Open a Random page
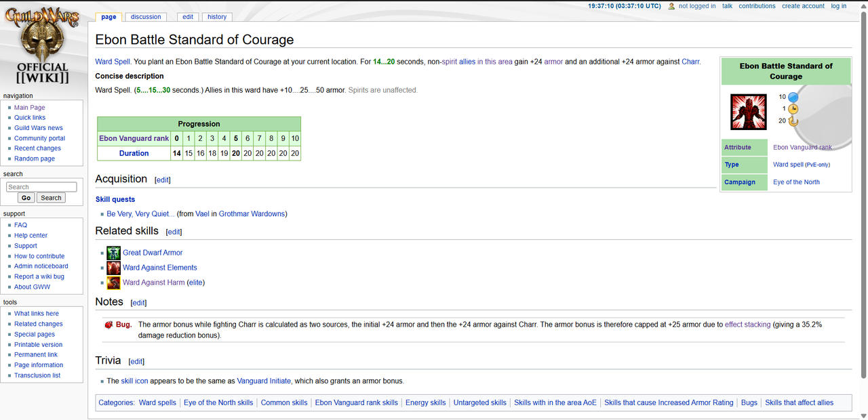This screenshot has width=868, height=420. [35, 159]
